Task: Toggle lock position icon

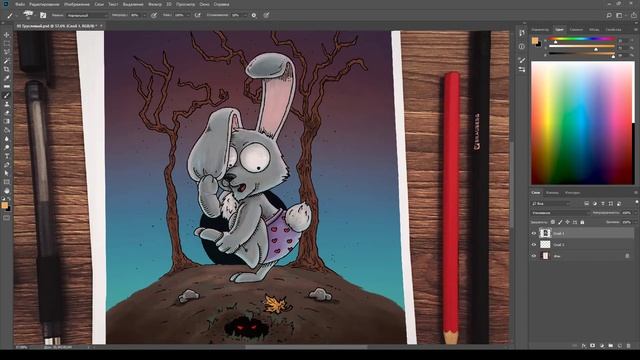Action: [x=567, y=222]
